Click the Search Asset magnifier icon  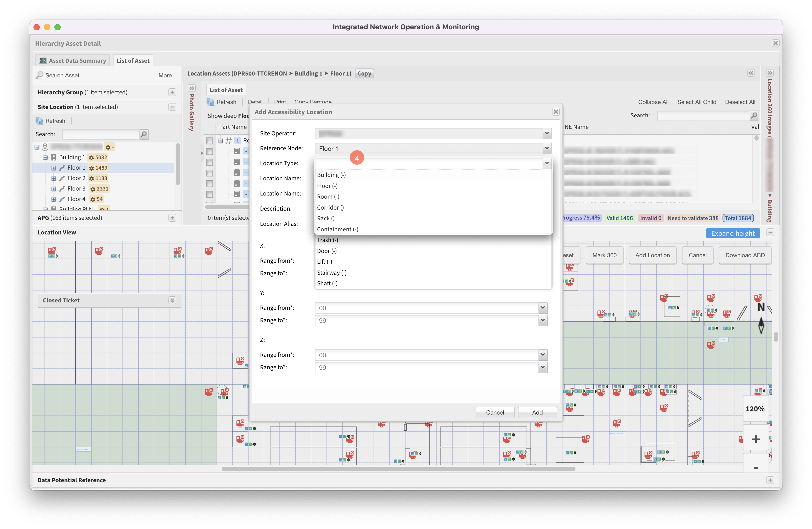(40, 75)
